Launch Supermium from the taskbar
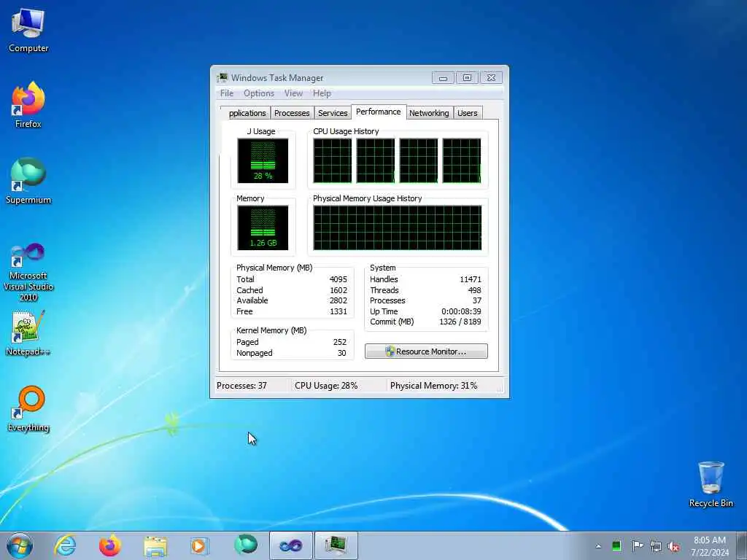 click(x=246, y=545)
